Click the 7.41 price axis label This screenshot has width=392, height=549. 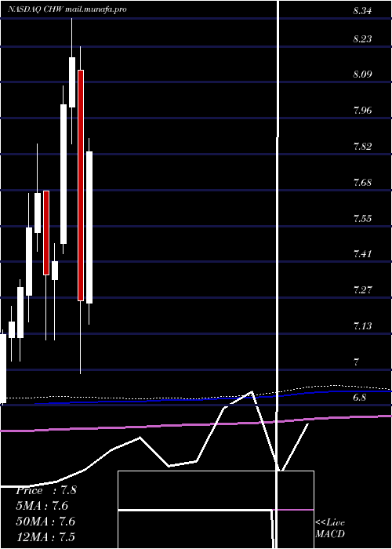362,253
